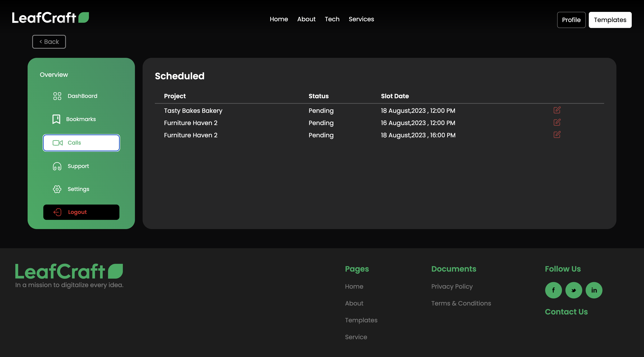
Task: Open the Facebook social icon
Action: tap(553, 290)
